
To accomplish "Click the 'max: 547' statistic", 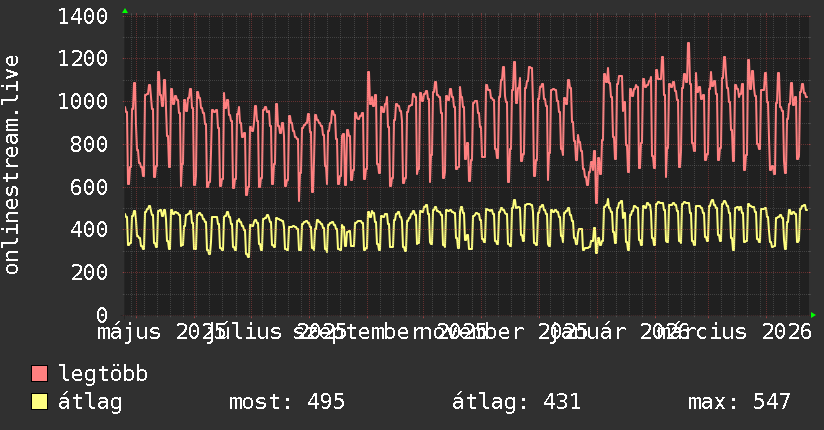I will 739,402.
